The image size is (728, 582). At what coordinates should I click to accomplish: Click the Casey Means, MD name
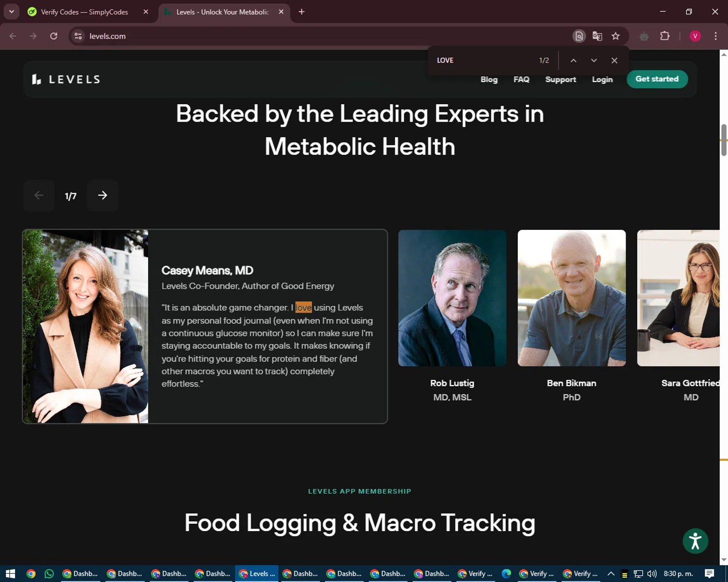(207, 271)
